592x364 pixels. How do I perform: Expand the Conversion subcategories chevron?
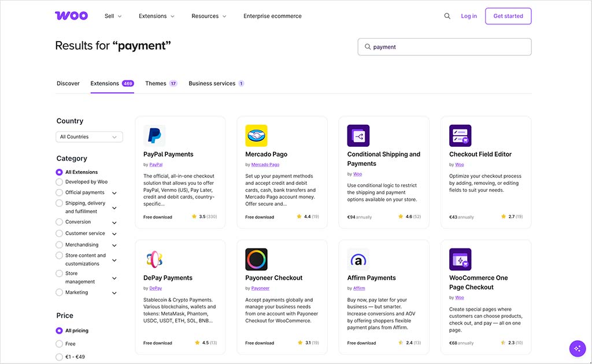[114, 222]
